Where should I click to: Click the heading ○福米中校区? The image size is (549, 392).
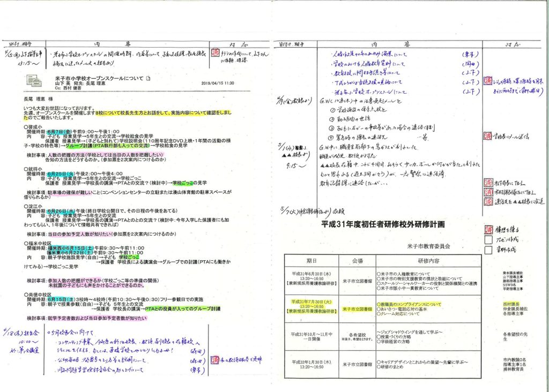tap(38, 243)
